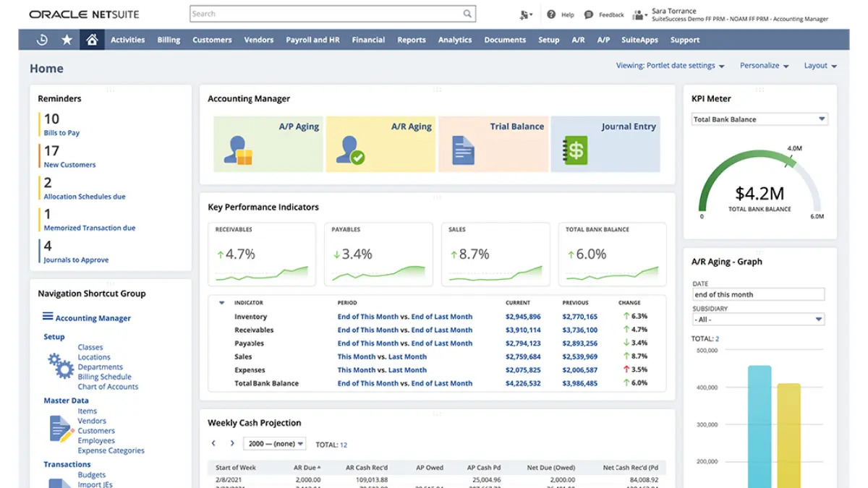The image size is (868, 488).
Task: Click the Chart of Accounts sidebar link
Action: [107, 385]
